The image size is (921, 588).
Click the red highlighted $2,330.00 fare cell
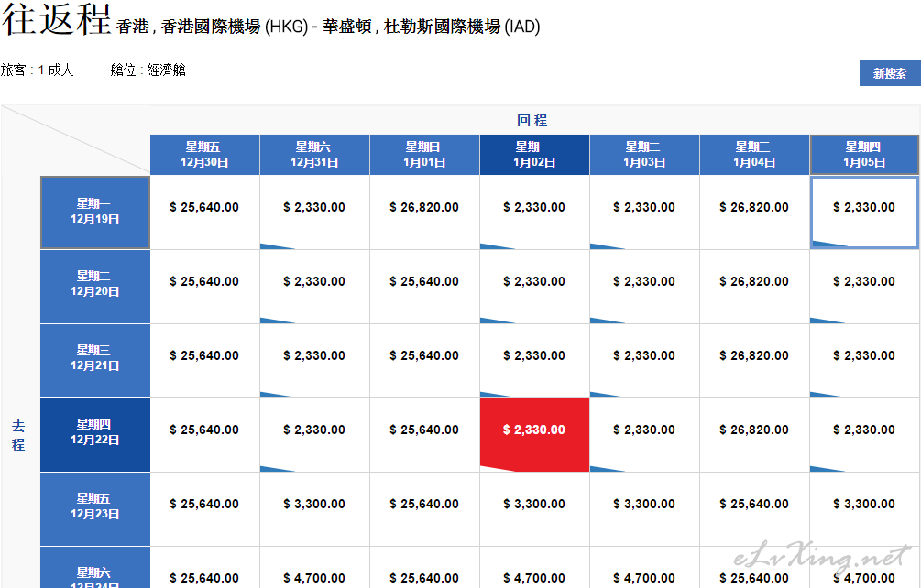pos(534,430)
